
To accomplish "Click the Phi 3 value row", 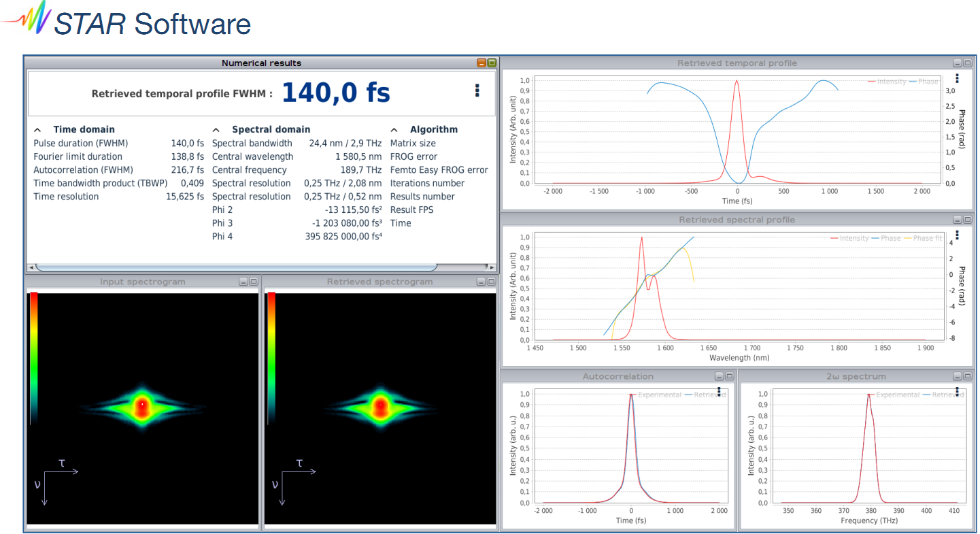I will tap(297, 223).
